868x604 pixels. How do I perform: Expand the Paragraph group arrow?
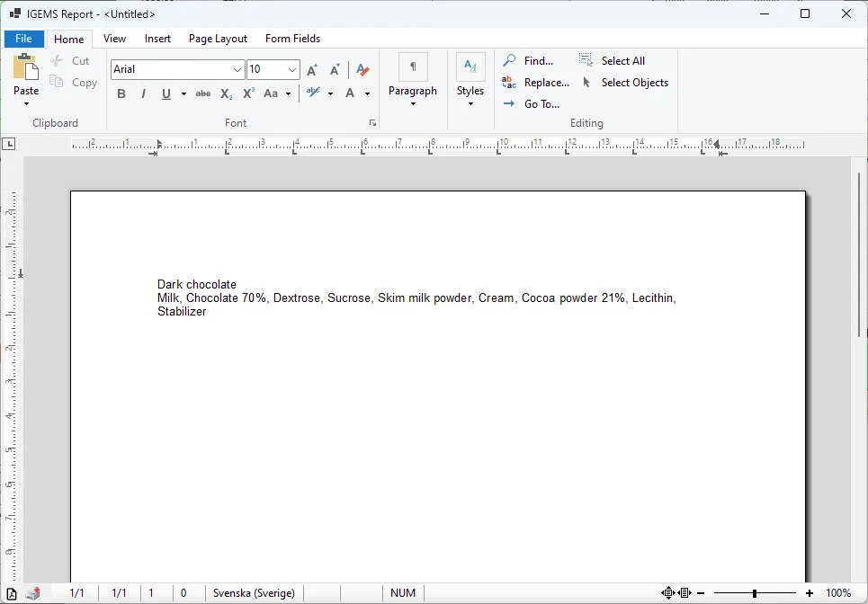(413, 104)
